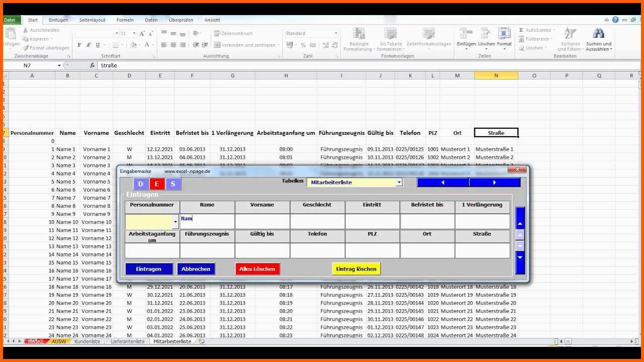Open the Standard number format dropdown
644x362 pixels.
[x=336, y=33]
